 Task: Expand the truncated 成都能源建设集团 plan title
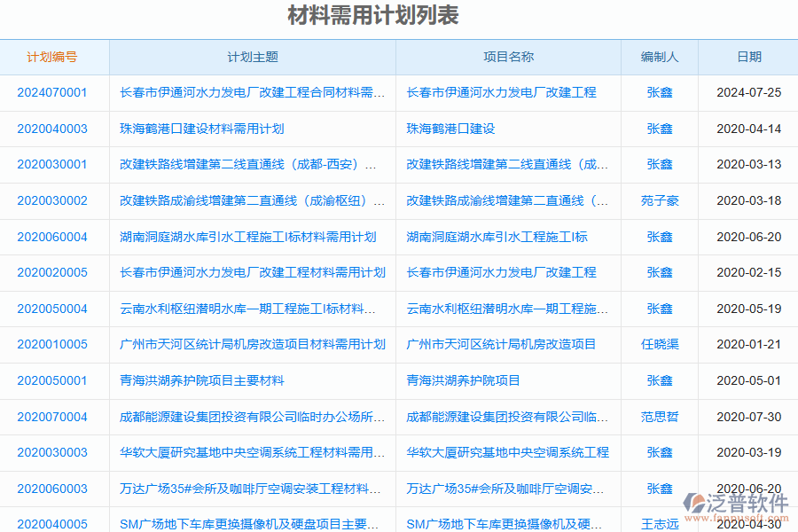click(x=252, y=417)
